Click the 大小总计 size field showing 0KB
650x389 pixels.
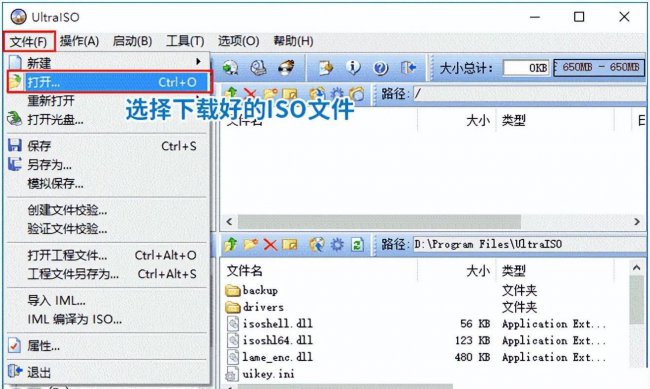click(526, 68)
